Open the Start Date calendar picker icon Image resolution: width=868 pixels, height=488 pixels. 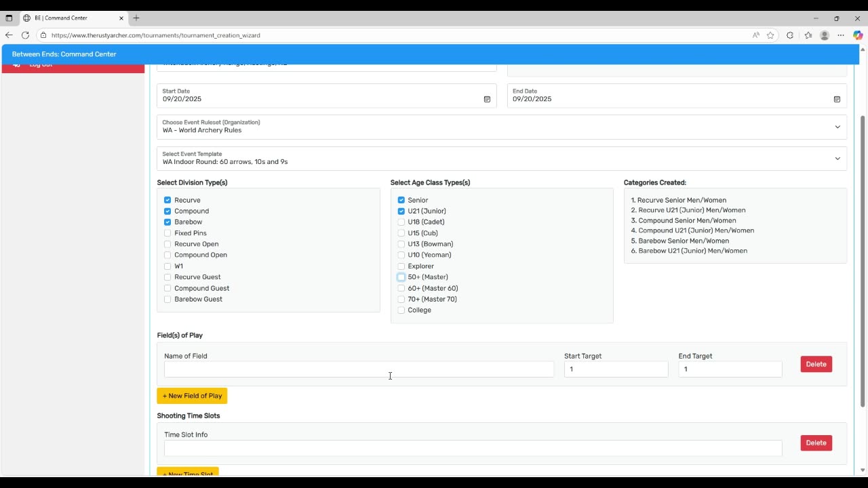(x=487, y=99)
